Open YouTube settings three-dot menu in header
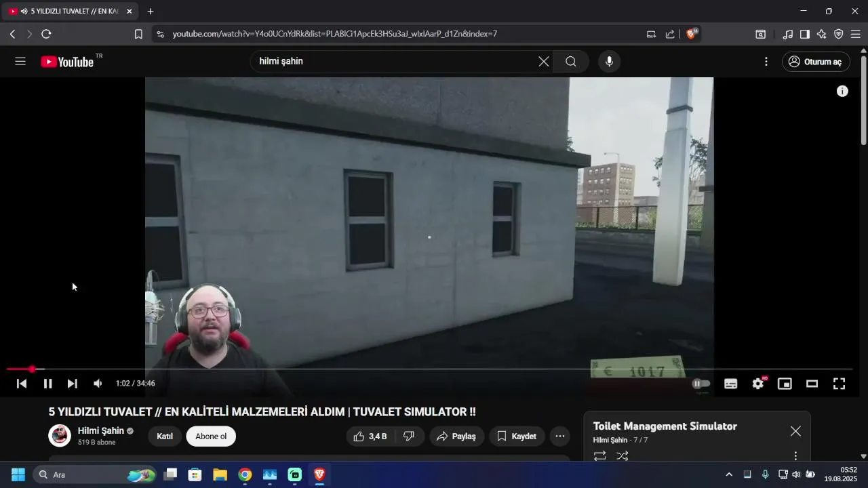 point(766,62)
